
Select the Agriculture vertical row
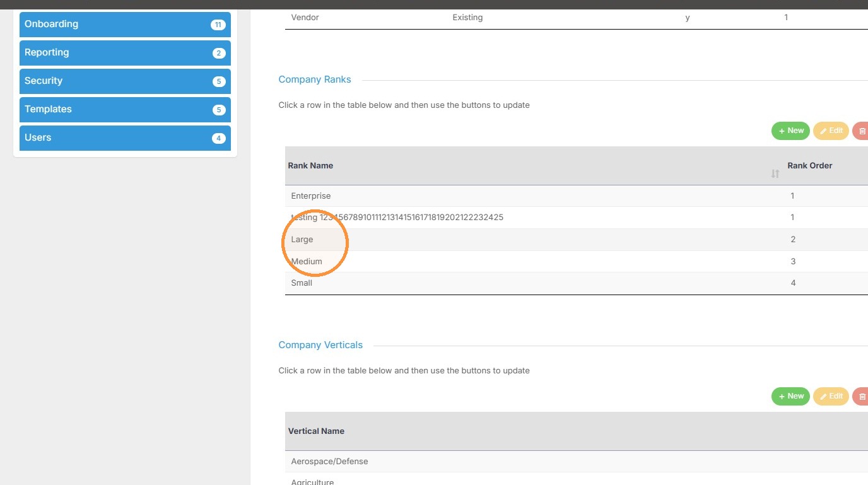[577, 480]
